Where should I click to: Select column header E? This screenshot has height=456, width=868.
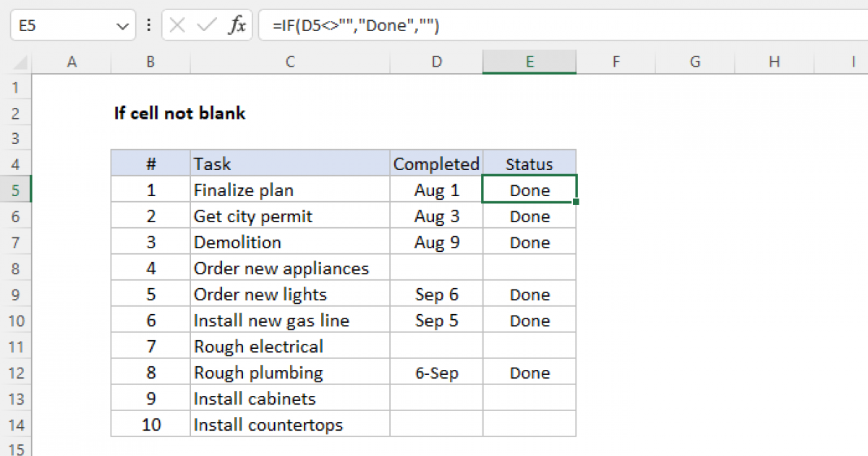point(529,62)
